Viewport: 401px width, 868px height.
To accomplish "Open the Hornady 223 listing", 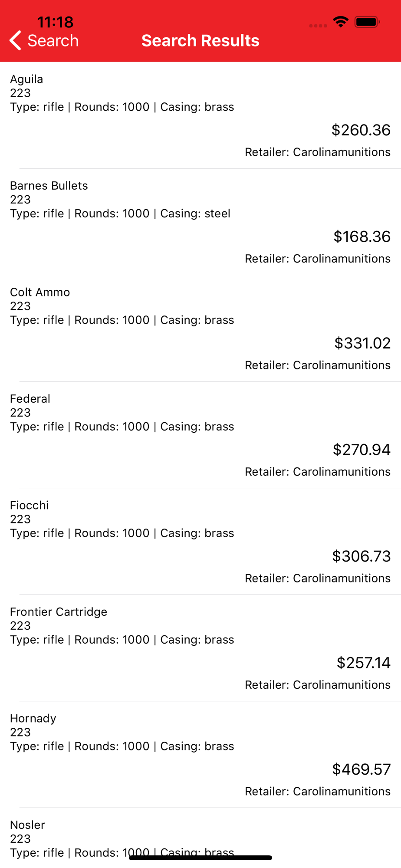I will click(200, 754).
